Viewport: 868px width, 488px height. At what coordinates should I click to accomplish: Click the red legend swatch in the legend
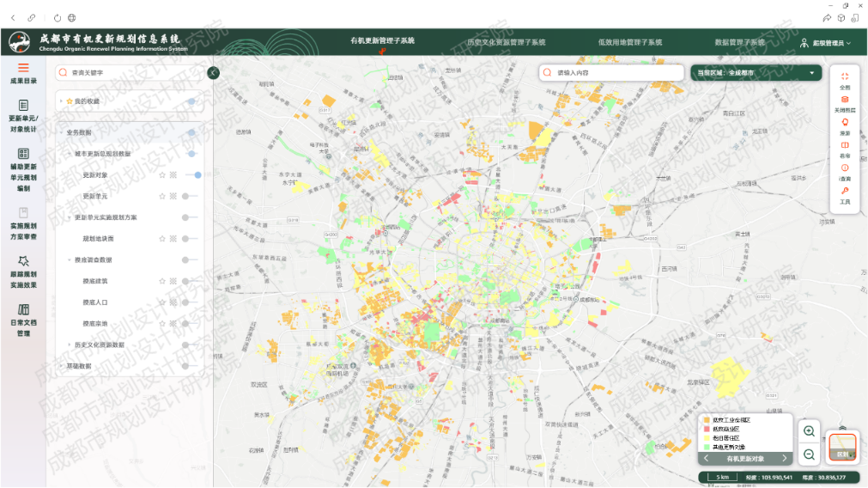click(x=707, y=430)
